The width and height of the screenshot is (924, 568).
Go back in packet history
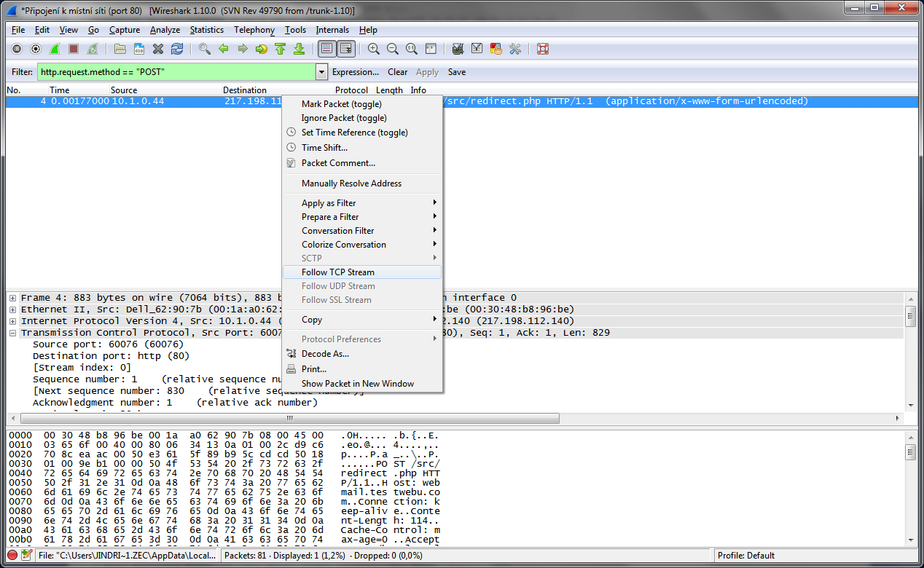coord(224,49)
